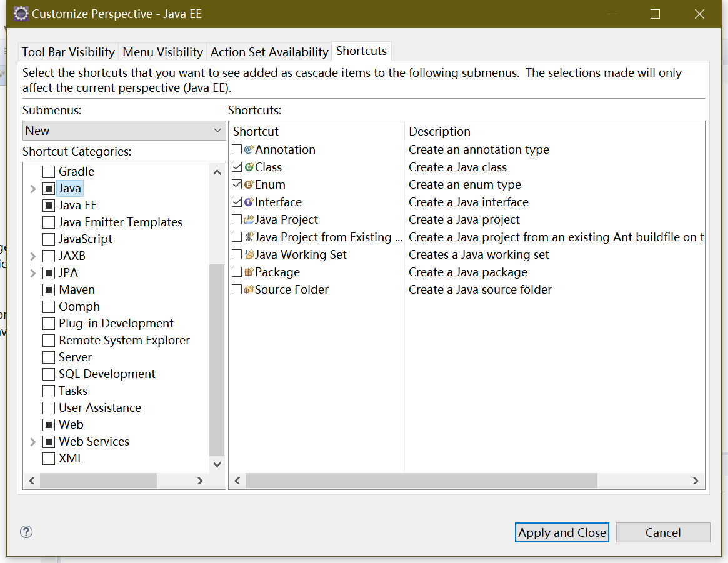Image resolution: width=728 pixels, height=563 pixels.
Task: Click the Cancel button
Action: 663,532
